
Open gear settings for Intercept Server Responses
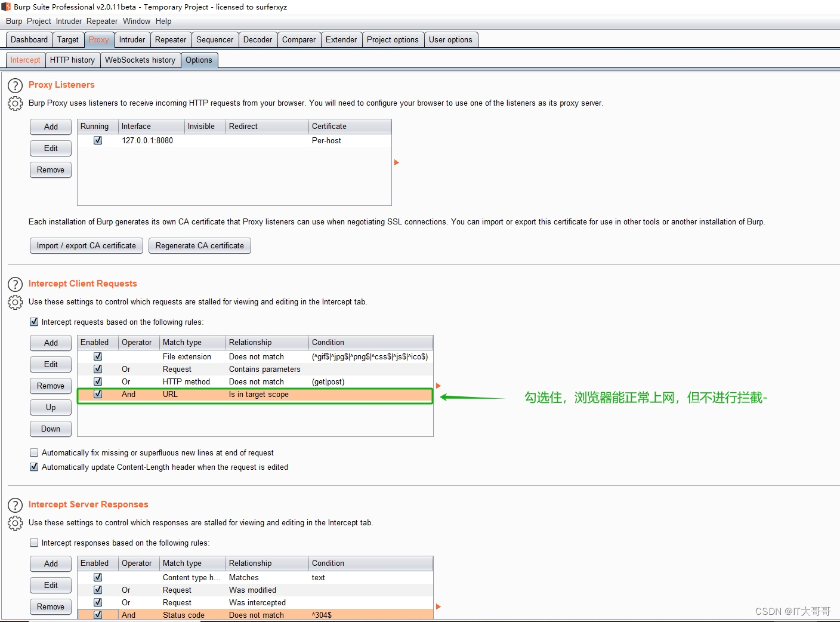[15, 523]
